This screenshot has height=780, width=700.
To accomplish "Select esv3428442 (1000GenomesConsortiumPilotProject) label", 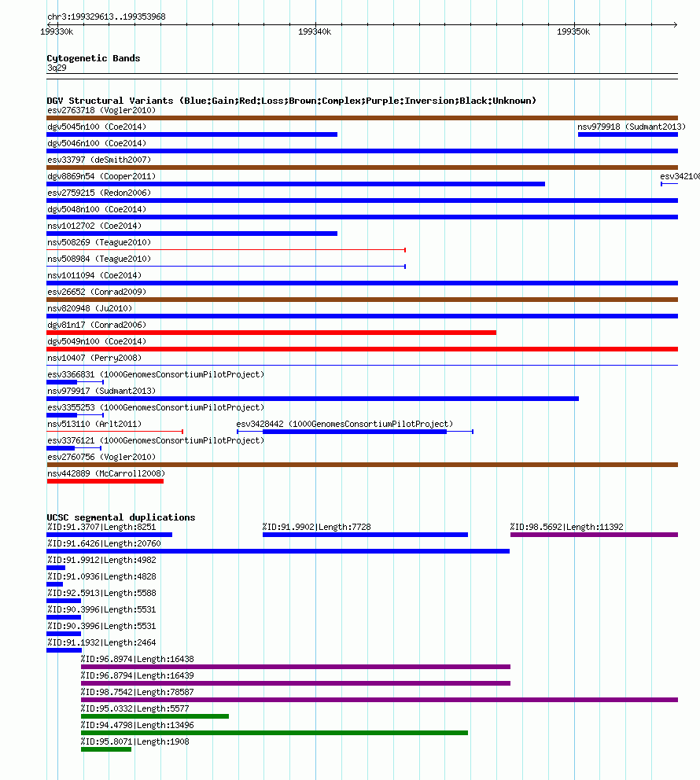I will 344,424.
